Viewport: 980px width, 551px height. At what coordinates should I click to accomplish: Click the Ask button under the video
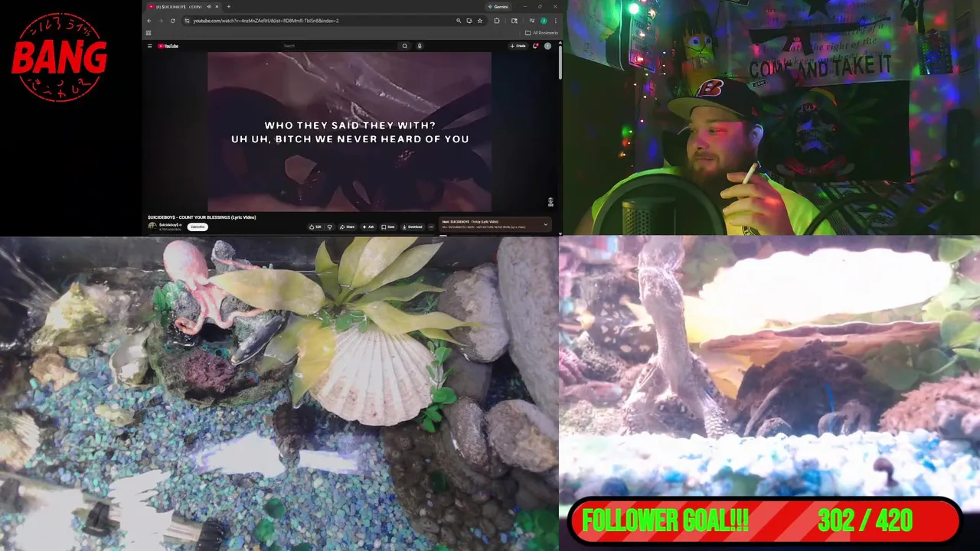pos(368,227)
